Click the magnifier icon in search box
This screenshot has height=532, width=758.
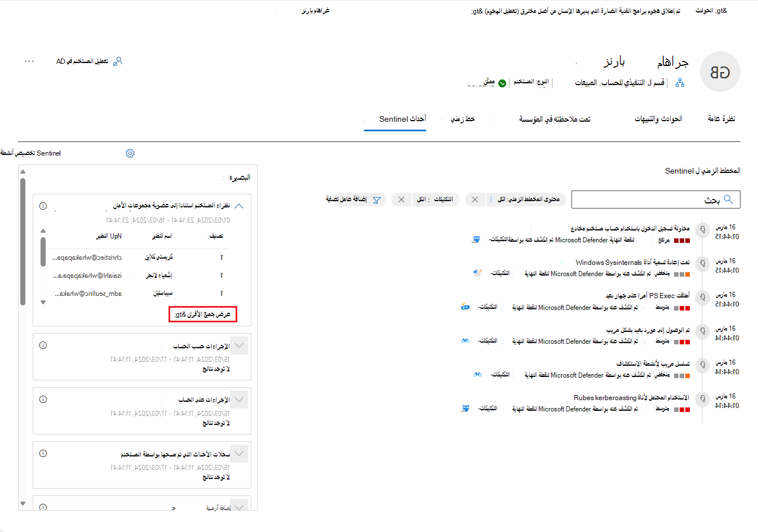[x=729, y=200]
